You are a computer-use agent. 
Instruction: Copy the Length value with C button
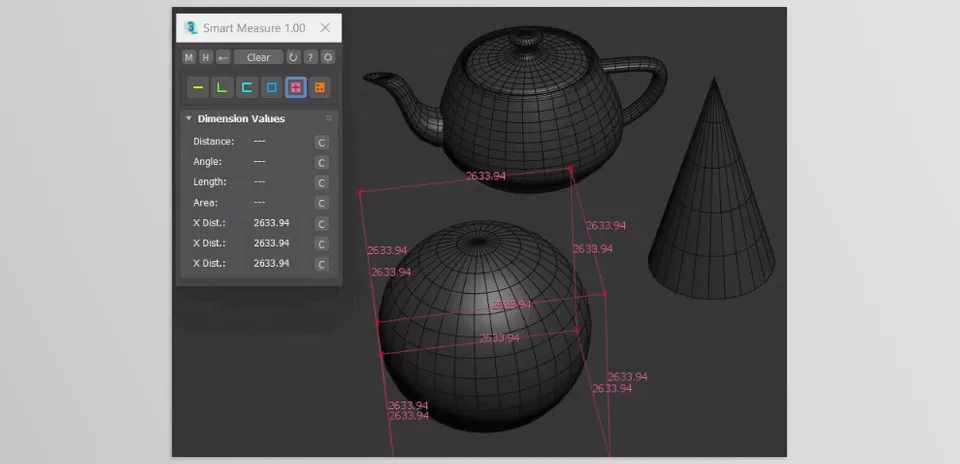(x=321, y=183)
